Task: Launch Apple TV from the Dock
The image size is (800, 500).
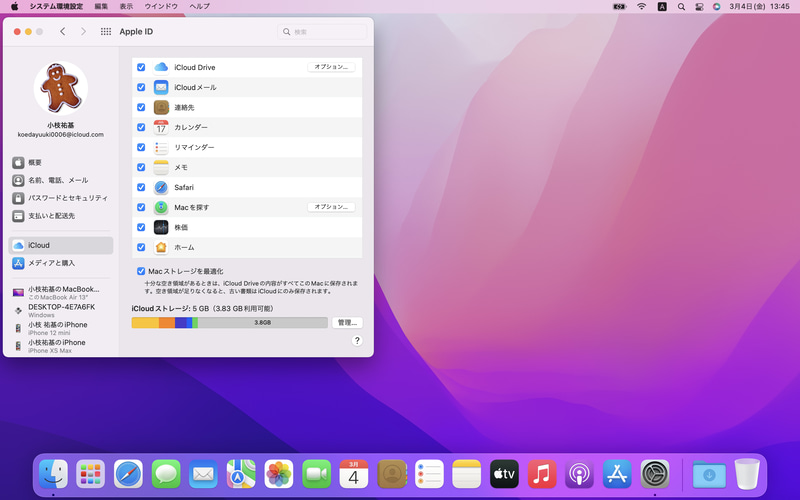Action: pos(504,474)
